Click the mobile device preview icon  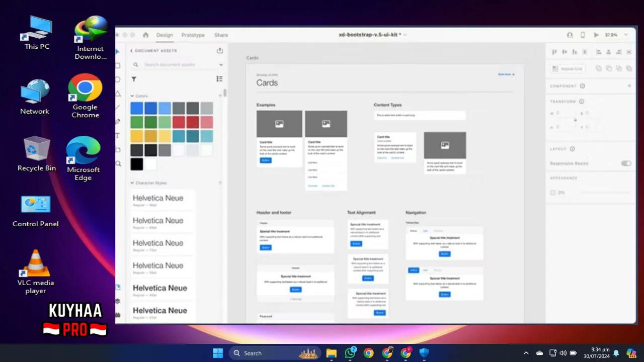pyautogui.click(x=583, y=35)
